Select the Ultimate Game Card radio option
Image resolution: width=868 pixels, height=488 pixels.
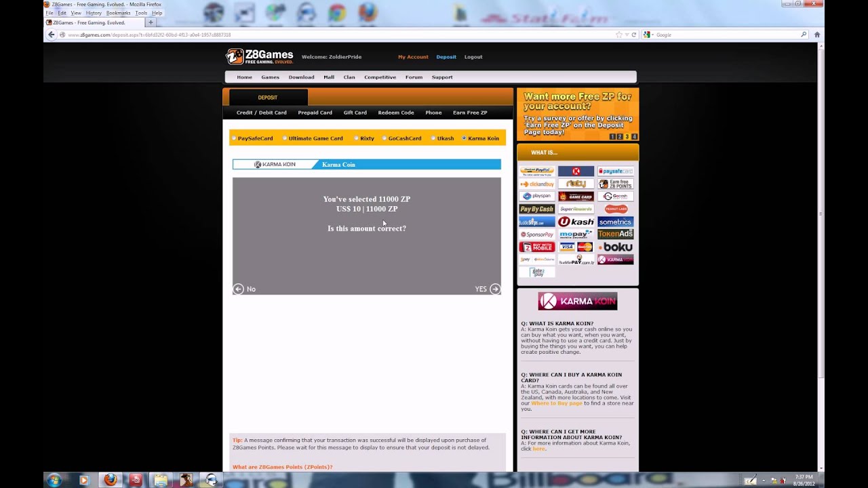click(x=285, y=138)
